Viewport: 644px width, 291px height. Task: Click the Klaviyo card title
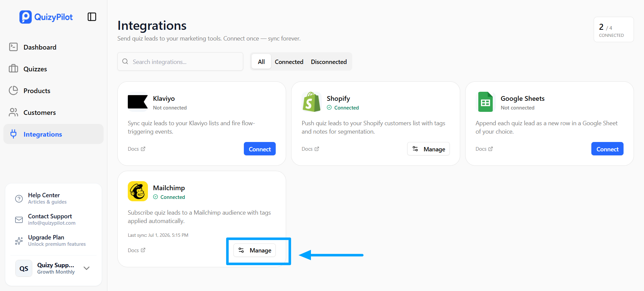pyautogui.click(x=164, y=98)
